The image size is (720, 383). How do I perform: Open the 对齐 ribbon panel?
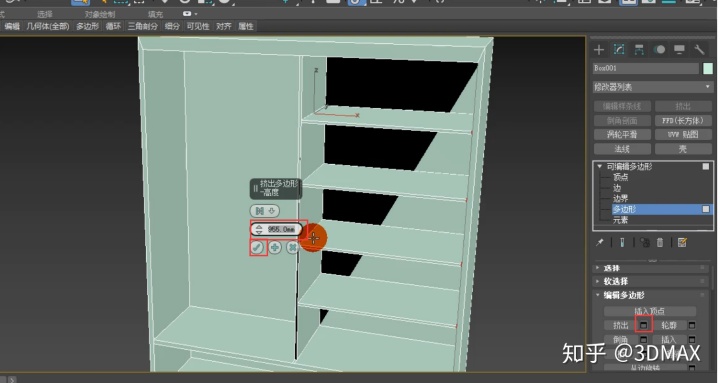point(224,26)
